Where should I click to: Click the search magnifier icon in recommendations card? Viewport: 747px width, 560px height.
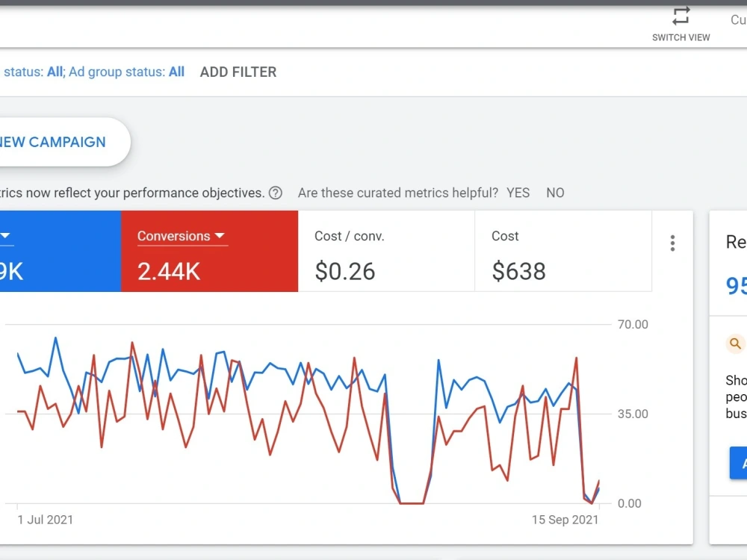pos(735,343)
